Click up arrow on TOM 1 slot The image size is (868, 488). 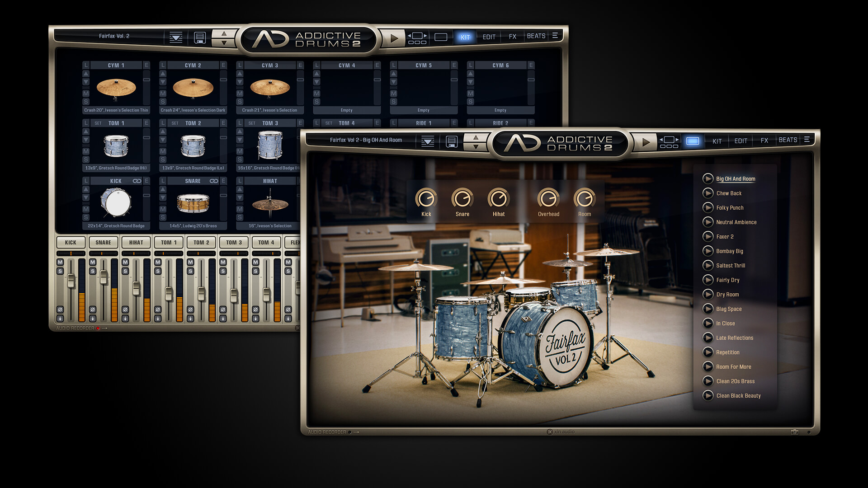tap(86, 131)
